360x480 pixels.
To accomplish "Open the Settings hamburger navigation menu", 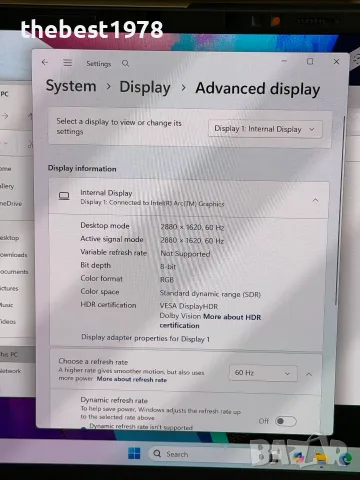I will [x=68, y=63].
